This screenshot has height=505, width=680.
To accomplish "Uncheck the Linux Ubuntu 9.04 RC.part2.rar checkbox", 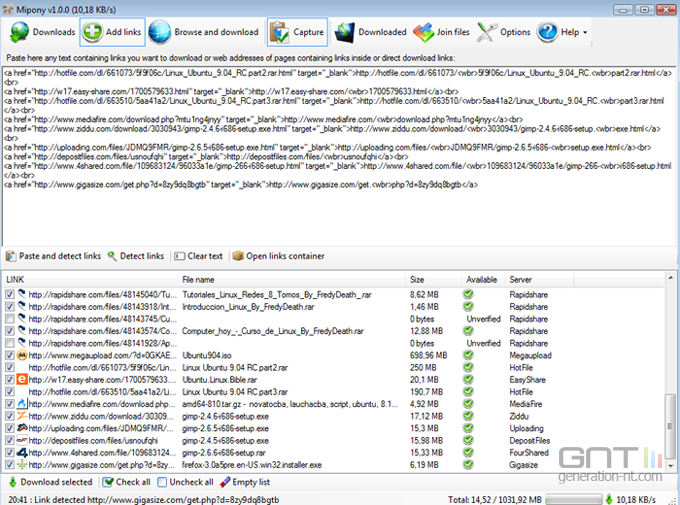I will click(x=10, y=367).
